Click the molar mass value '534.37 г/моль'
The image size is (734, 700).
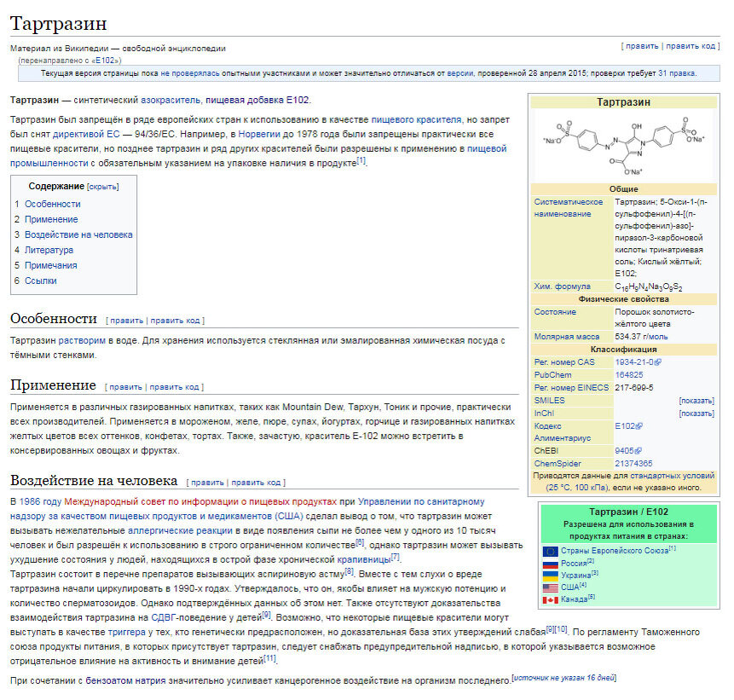[x=641, y=337]
